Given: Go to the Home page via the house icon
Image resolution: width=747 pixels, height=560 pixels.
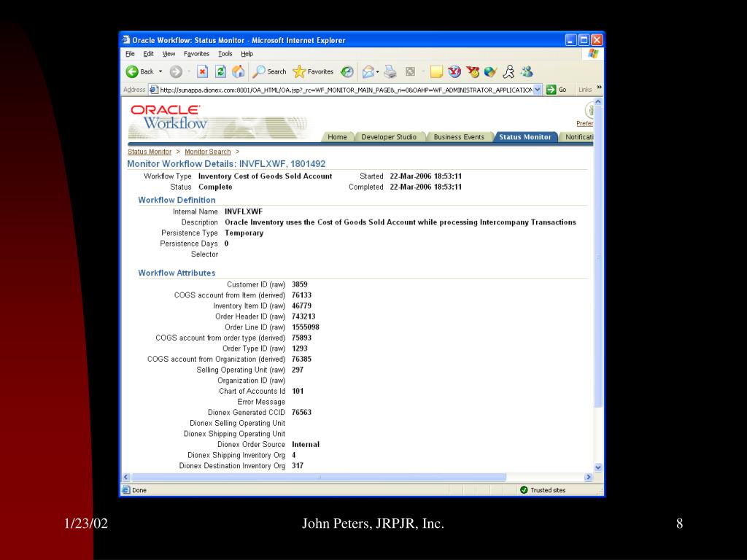Looking at the screenshot, I should click(x=239, y=71).
